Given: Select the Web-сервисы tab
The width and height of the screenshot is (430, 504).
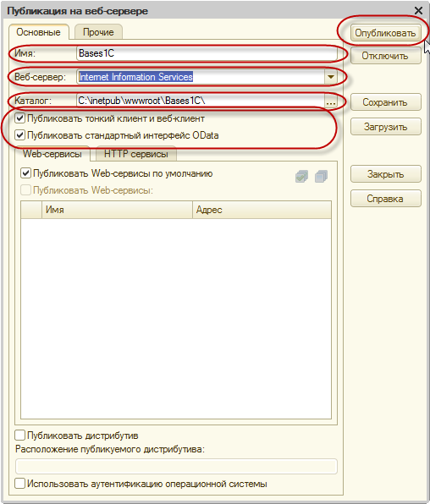Looking at the screenshot, I should [x=52, y=154].
